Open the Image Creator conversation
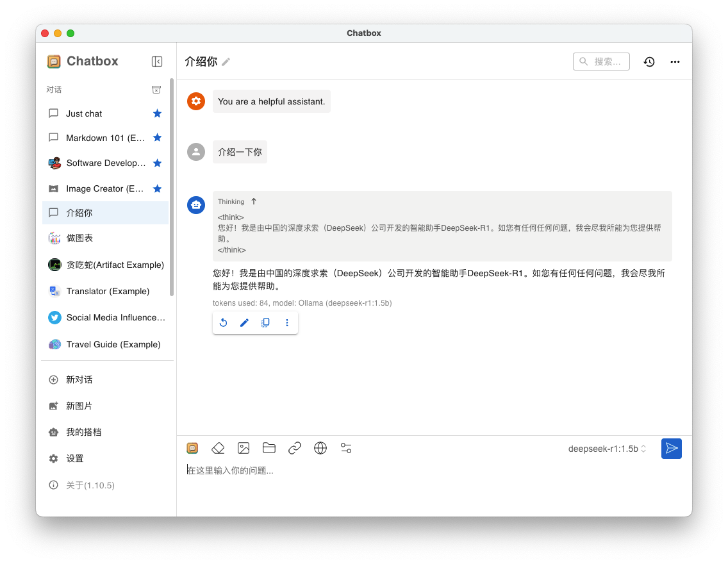728x564 pixels. click(105, 188)
